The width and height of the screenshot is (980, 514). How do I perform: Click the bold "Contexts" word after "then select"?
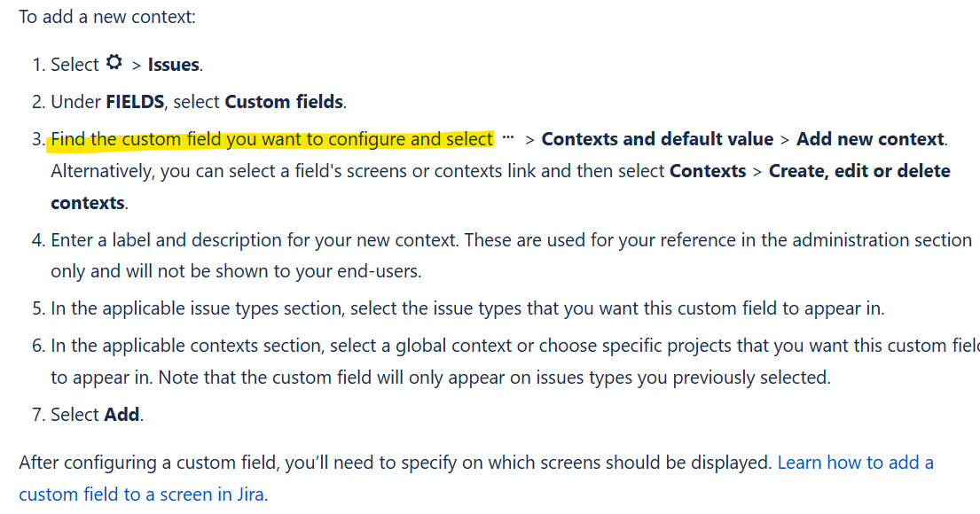pyautogui.click(x=708, y=171)
